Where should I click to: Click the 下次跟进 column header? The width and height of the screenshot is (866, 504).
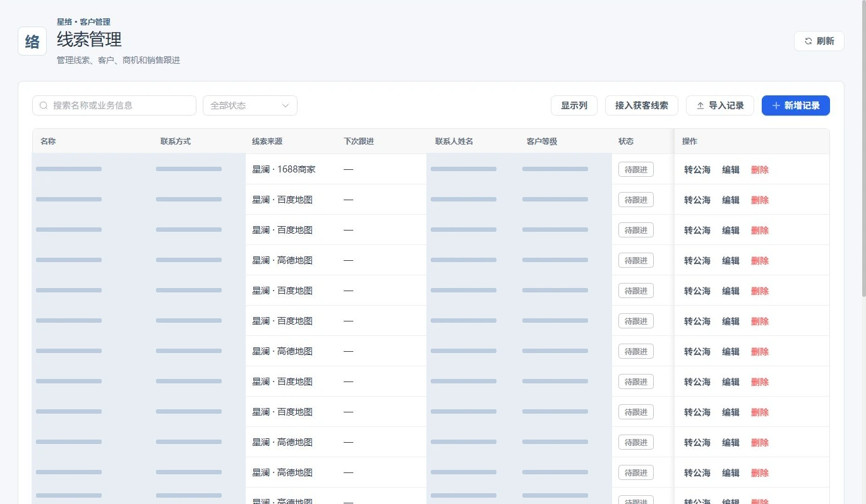tap(359, 141)
